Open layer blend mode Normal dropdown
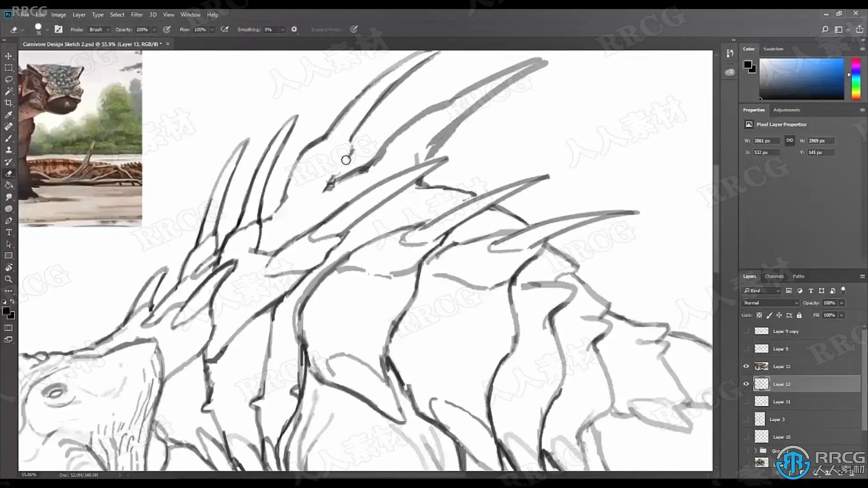868x488 pixels. coord(770,303)
